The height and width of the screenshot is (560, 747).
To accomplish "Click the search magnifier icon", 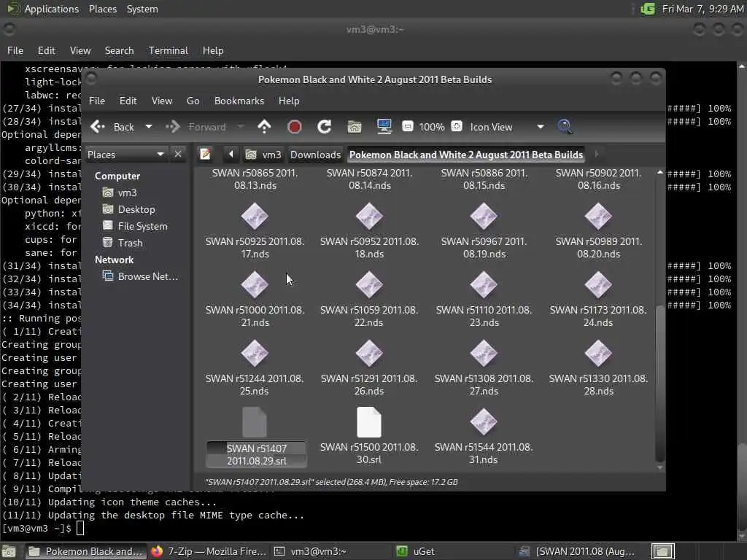I will (565, 127).
